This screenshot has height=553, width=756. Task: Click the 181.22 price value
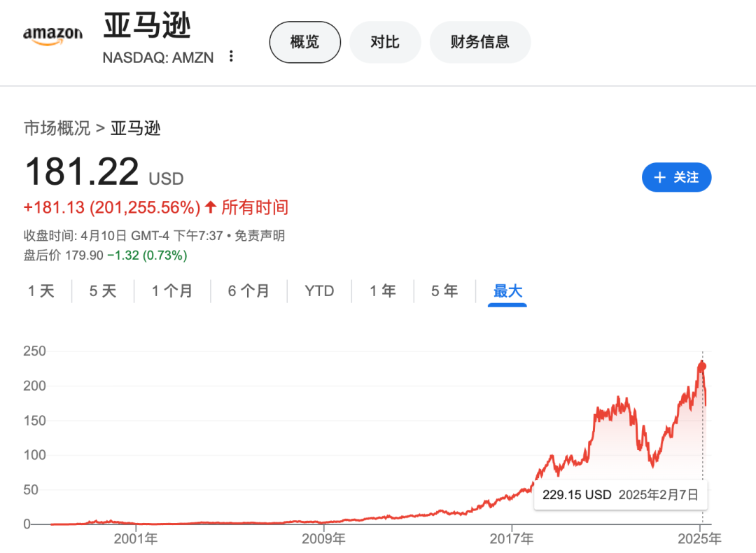(x=81, y=171)
